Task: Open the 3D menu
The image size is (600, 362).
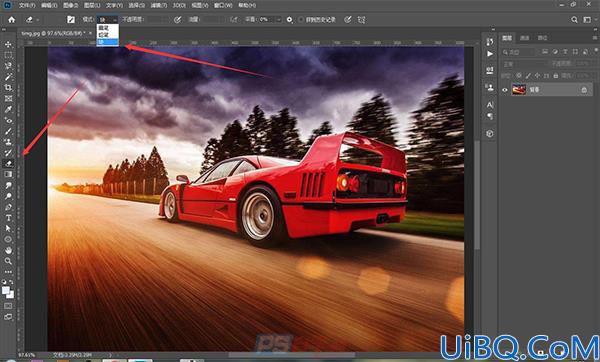Action: click(x=179, y=5)
